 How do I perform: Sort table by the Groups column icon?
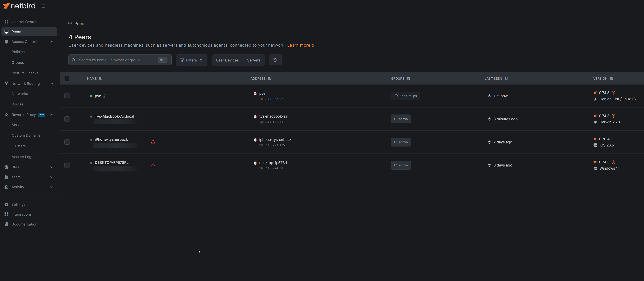click(408, 79)
